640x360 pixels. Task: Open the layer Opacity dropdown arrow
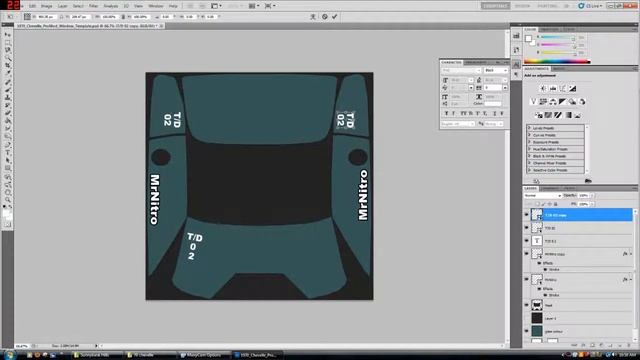[592, 196]
